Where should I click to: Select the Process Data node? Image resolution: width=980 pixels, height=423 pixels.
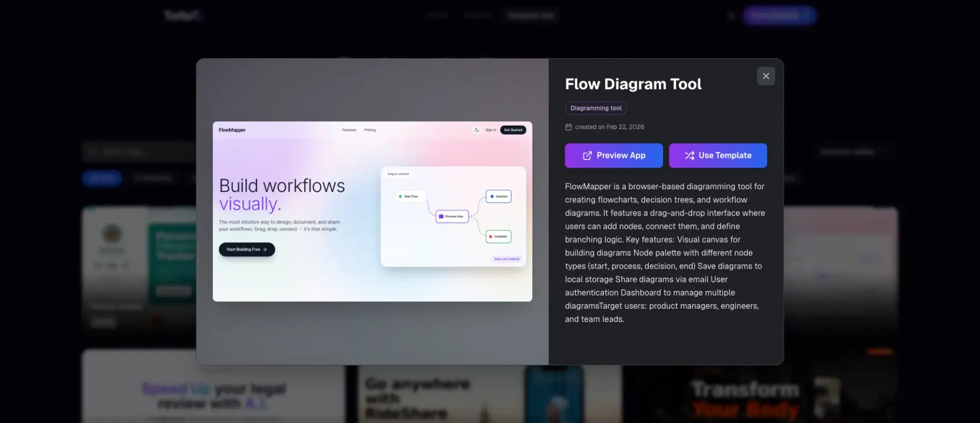(x=452, y=216)
